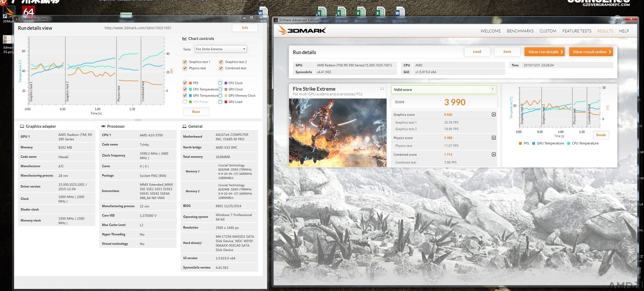
Task: Click the AMD A10-5700 processor value
Action: (x=151, y=135)
